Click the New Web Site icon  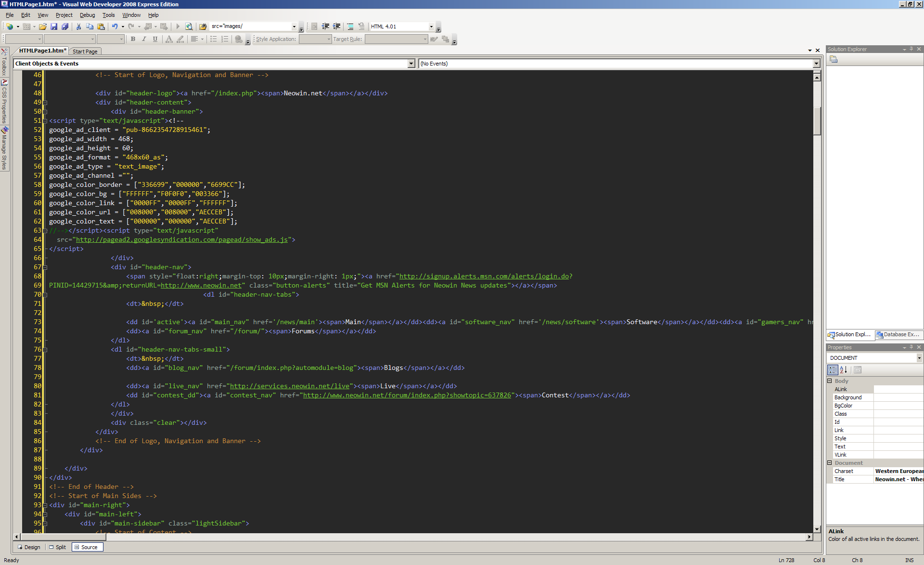tap(10, 26)
